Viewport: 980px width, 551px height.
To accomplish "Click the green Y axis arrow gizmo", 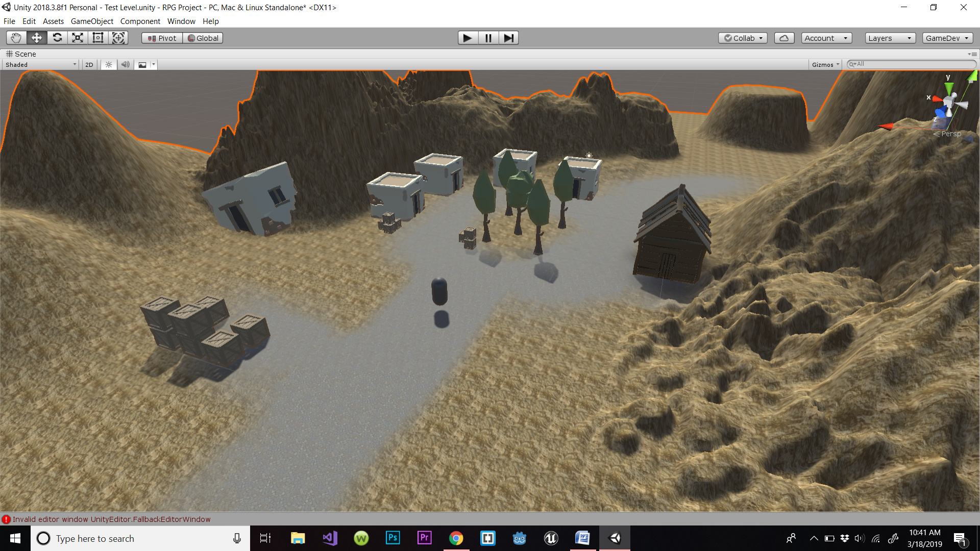I will click(x=948, y=88).
